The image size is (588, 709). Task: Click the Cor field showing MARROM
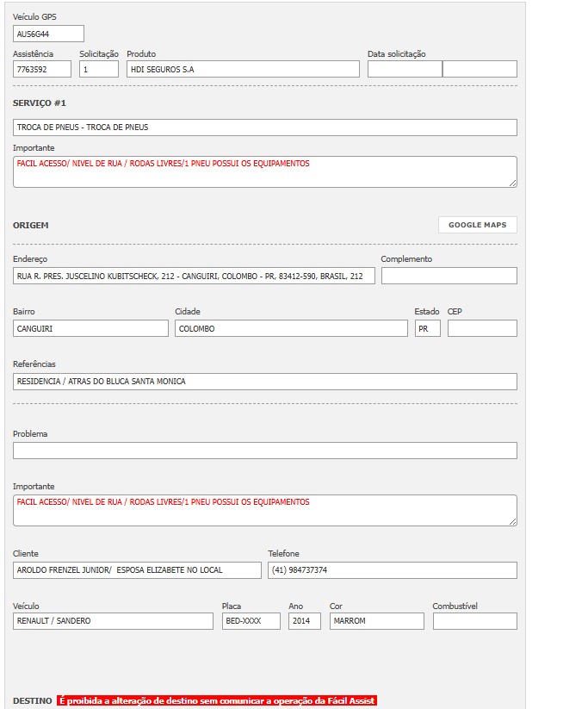coord(376,621)
